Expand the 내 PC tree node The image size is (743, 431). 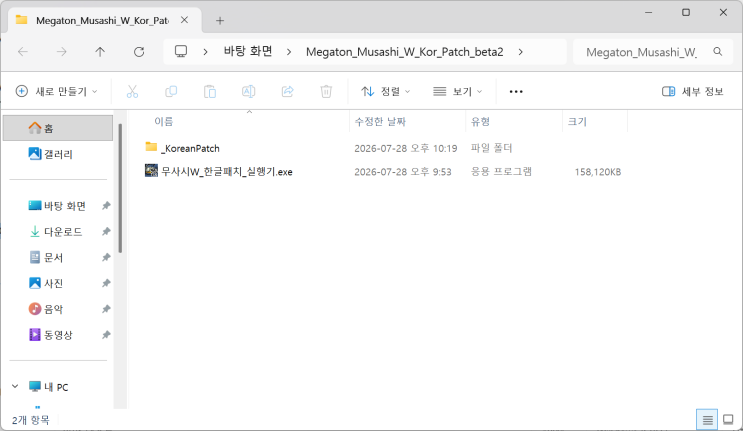(x=15, y=386)
